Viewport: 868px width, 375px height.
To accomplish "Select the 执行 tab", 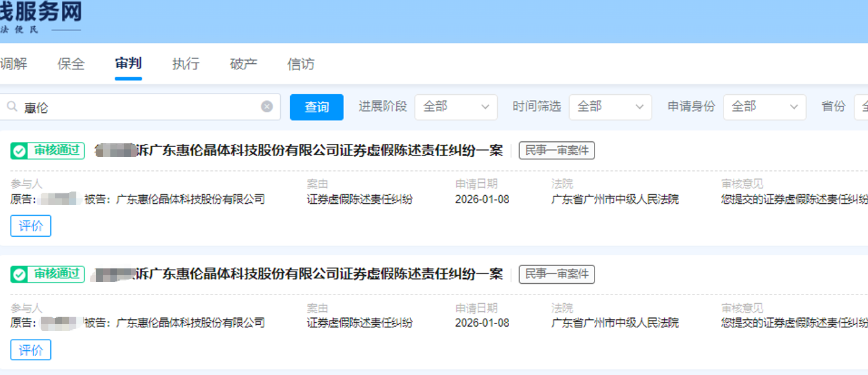I will pyautogui.click(x=185, y=64).
